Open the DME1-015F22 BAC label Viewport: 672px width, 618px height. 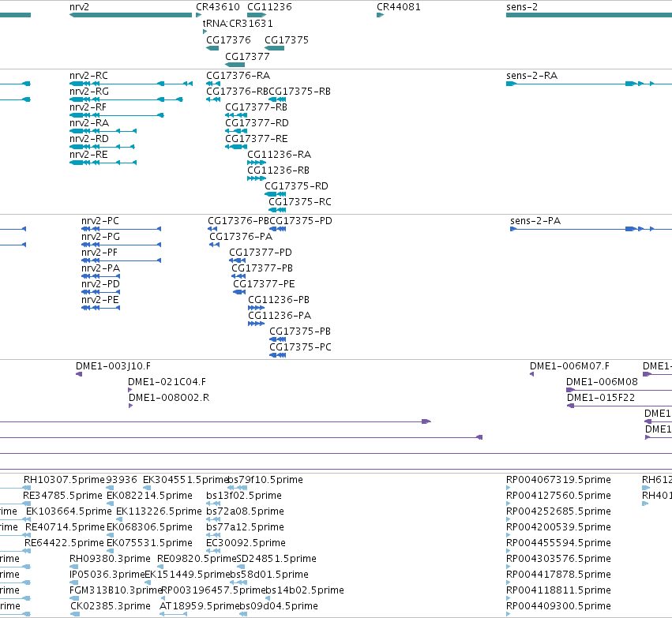(x=601, y=398)
